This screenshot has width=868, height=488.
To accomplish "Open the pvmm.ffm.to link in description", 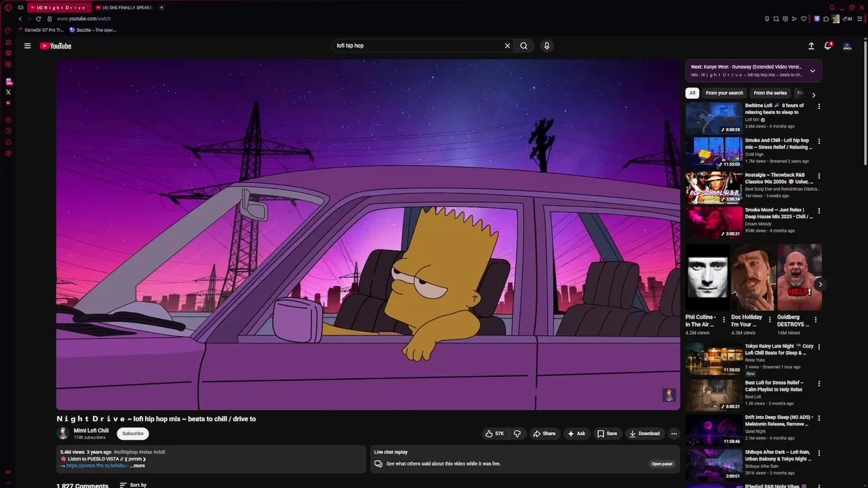I will point(97,466).
